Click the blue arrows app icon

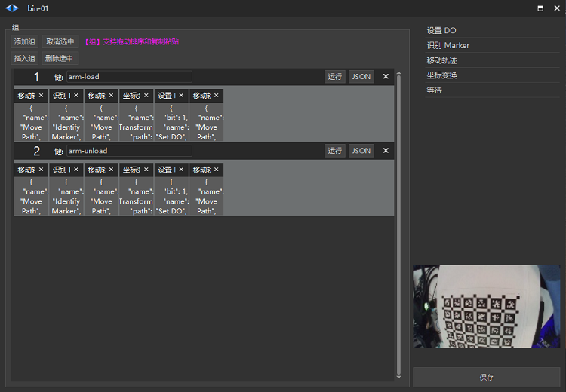pyautogui.click(x=12, y=8)
